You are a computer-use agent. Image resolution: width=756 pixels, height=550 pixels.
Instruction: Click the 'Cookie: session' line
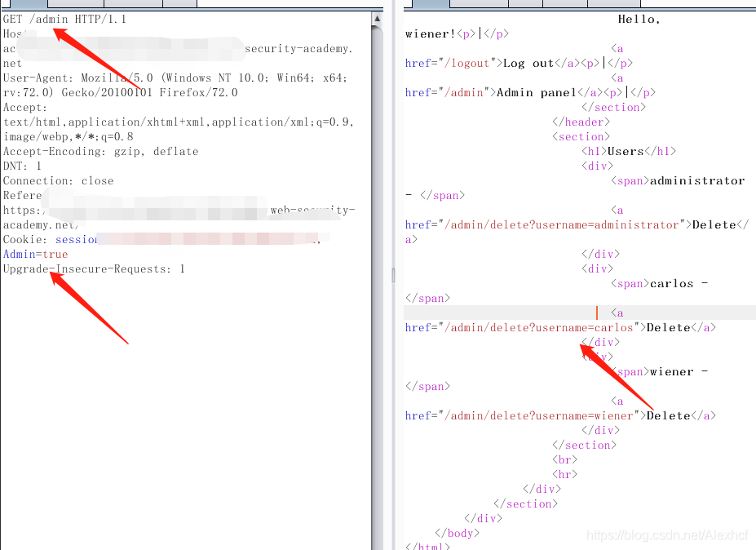161,240
